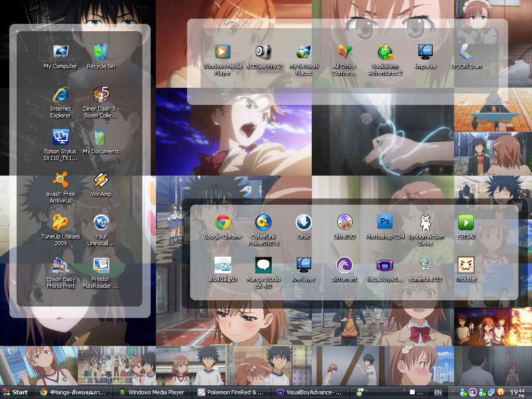The height and width of the screenshot is (399, 532).
Task: Open Syobon Action 3.exe cat icon
Action: pyautogui.click(x=425, y=230)
